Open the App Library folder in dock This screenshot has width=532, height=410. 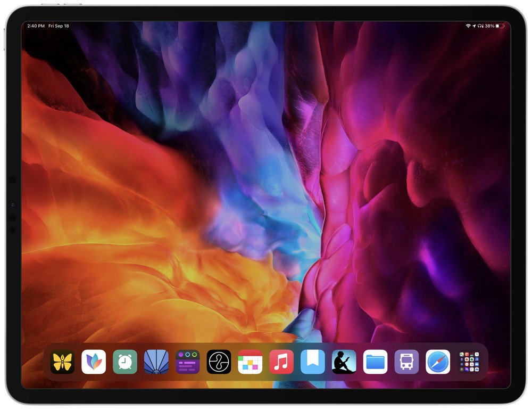coord(469,362)
